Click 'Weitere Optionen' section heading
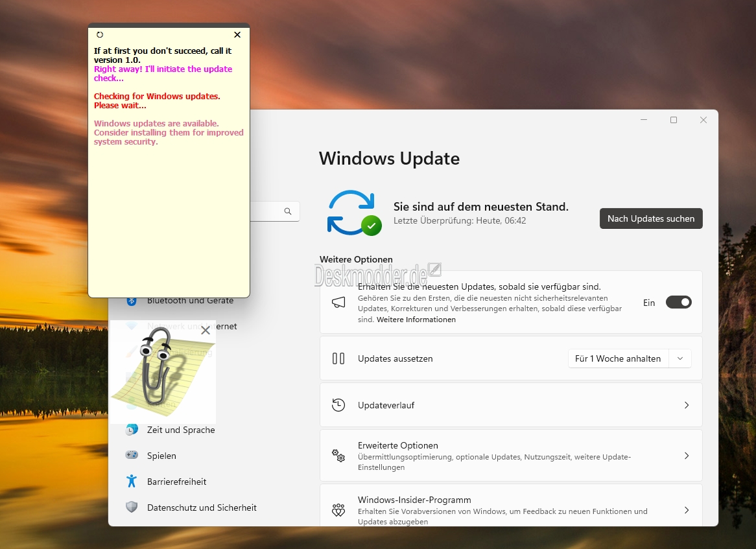This screenshot has height=549, width=756. [x=356, y=259]
